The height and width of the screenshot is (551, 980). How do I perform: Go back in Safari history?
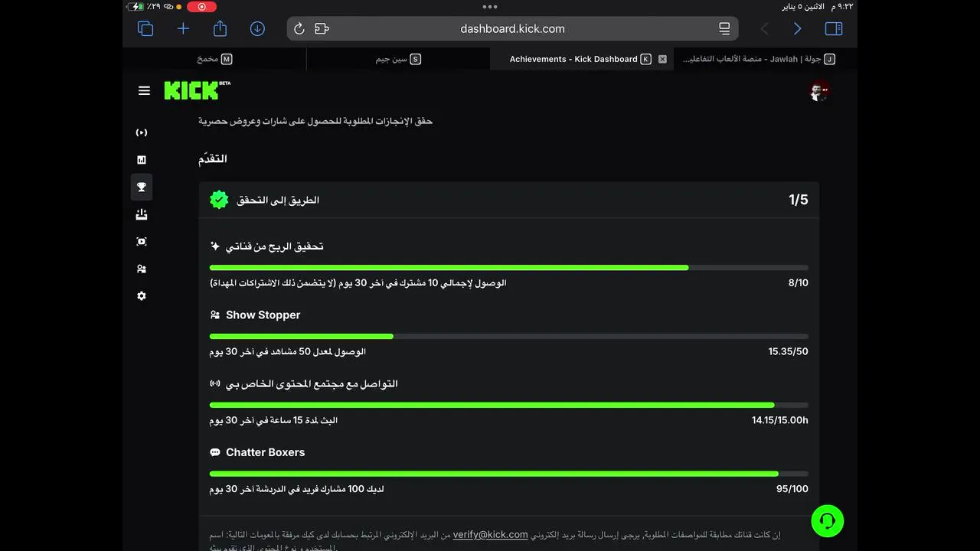[x=764, y=28]
